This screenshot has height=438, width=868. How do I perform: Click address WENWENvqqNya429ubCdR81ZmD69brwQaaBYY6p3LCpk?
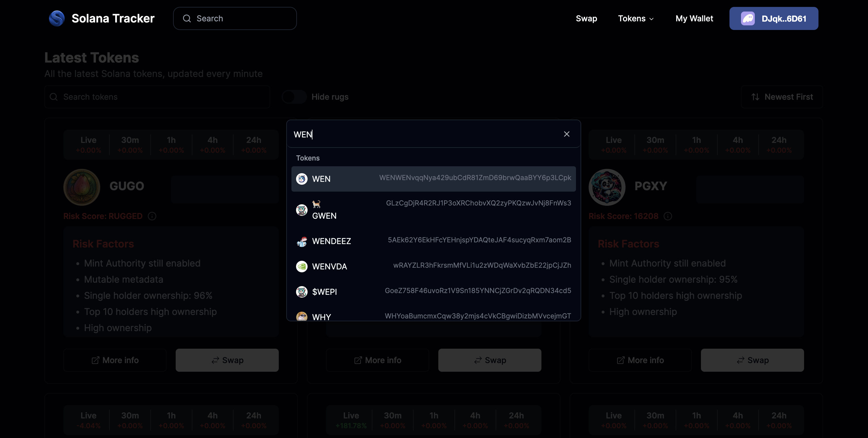point(475,178)
